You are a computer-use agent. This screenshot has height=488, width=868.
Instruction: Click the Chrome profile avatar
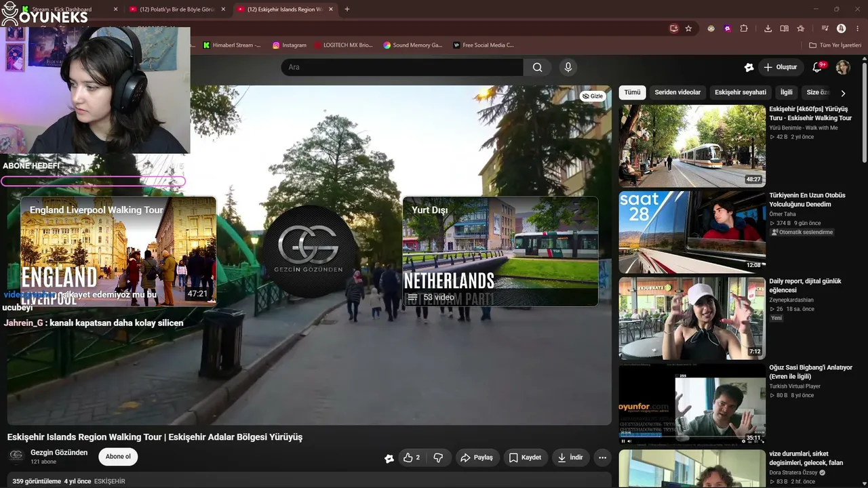[x=842, y=28]
